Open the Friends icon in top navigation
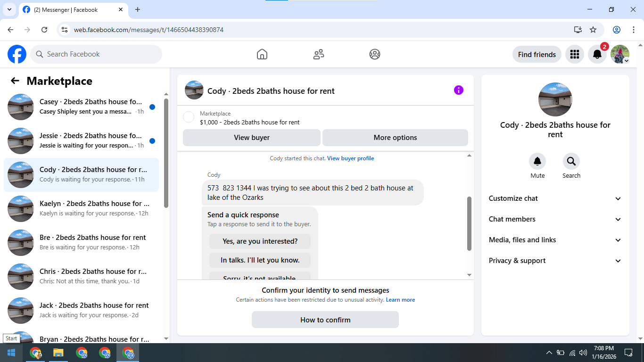The width and height of the screenshot is (644, 362). (x=319, y=54)
